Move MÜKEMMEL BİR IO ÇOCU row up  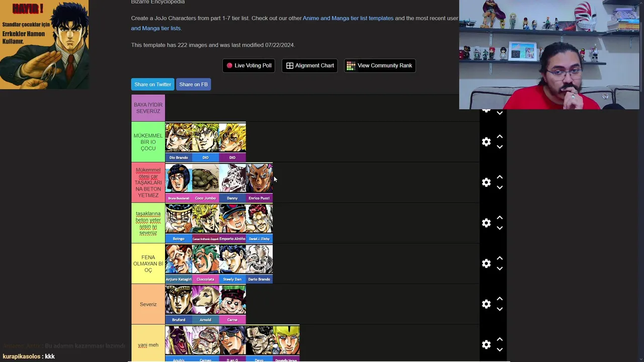tap(500, 136)
